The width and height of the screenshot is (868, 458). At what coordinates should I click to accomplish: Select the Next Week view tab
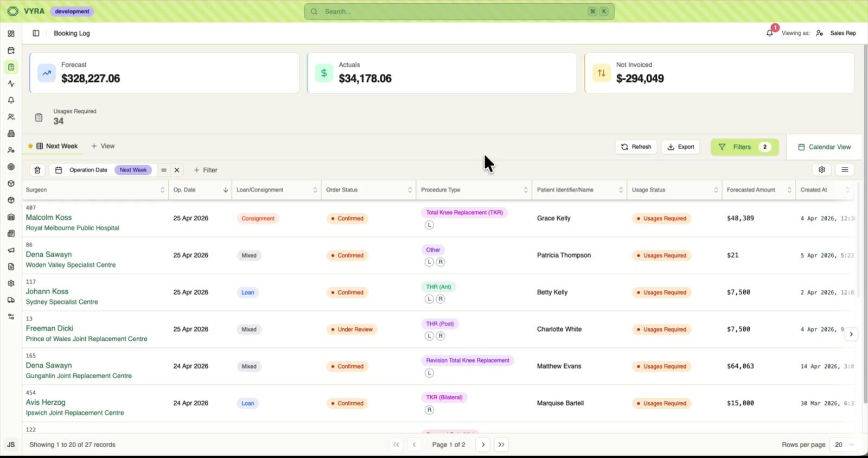[x=57, y=146]
